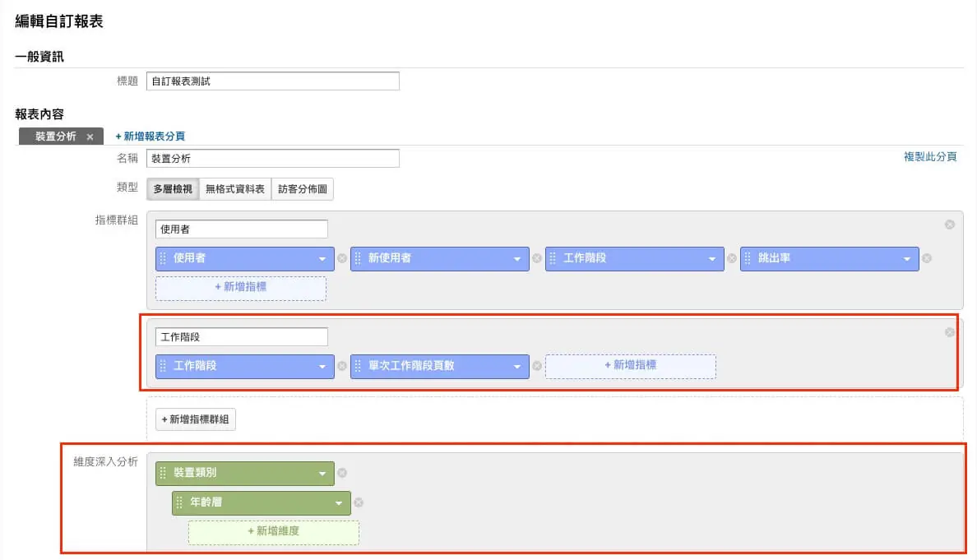Grab the drag handle on 單次工作階段頁數 metric
The height and width of the screenshot is (560, 977).
tap(358, 366)
